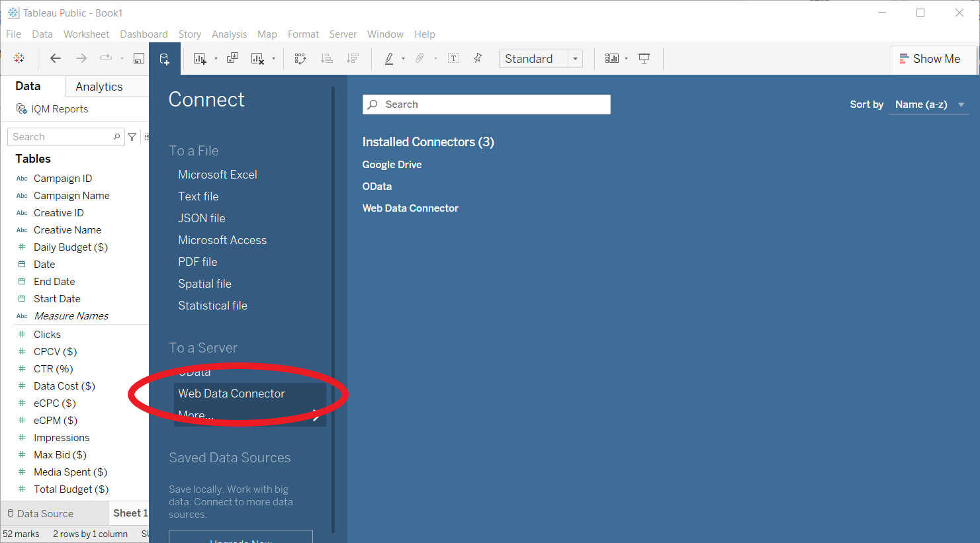Click the Tableau start page logo icon
The width and height of the screenshot is (980, 543).
click(x=19, y=58)
